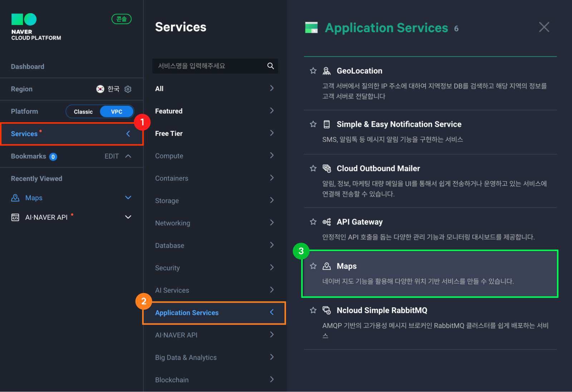Open the Storage category
The width and height of the screenshot is (572, 392).
(214, 200)
